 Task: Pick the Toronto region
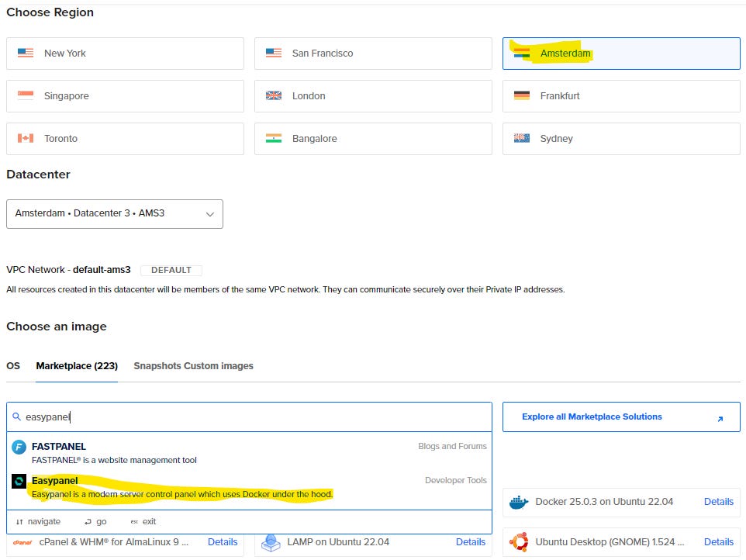(125, 139)
